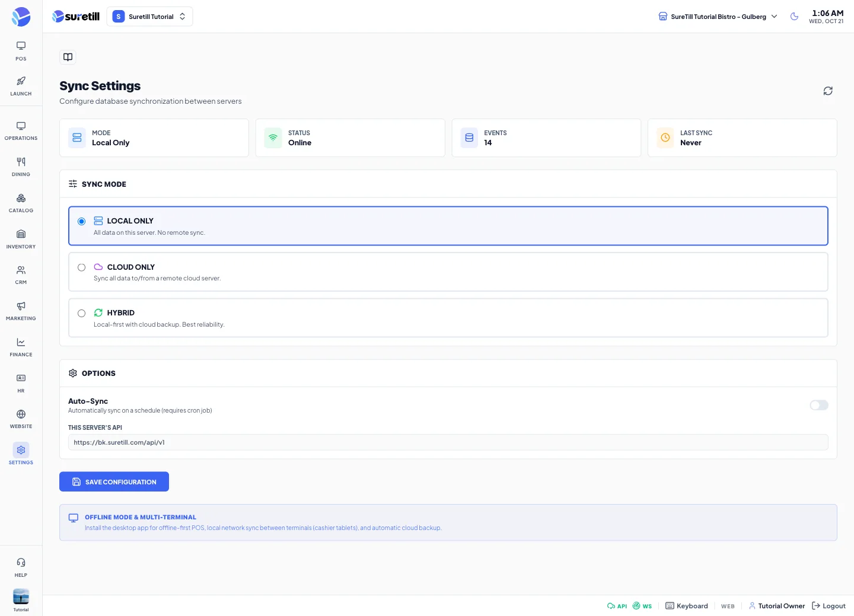Open the Marketing megaphone icon
Screen dimensions: 854x616
point(21,306)
